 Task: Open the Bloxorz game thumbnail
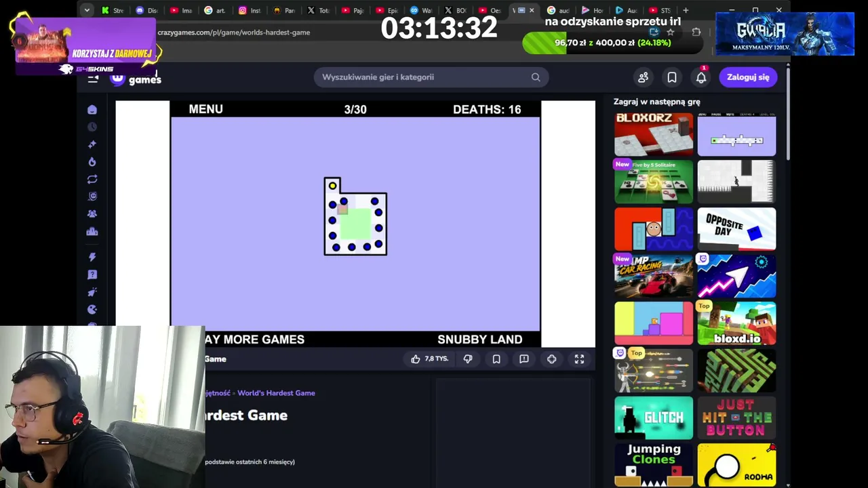coord(654,134)
